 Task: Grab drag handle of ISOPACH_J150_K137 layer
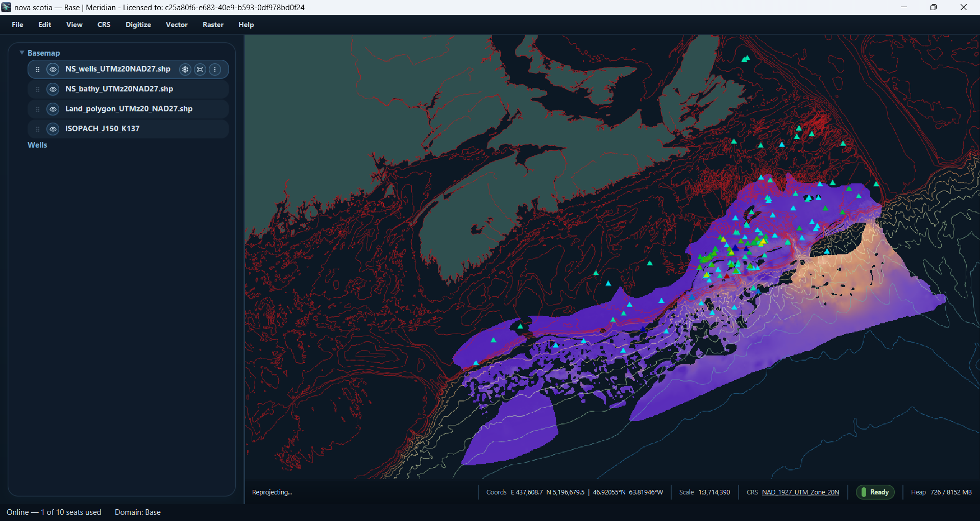[38, 129]
